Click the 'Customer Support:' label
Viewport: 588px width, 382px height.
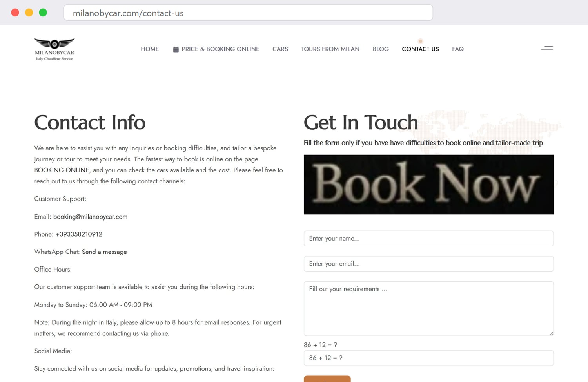pyautogui.click(x=60, y=199)
